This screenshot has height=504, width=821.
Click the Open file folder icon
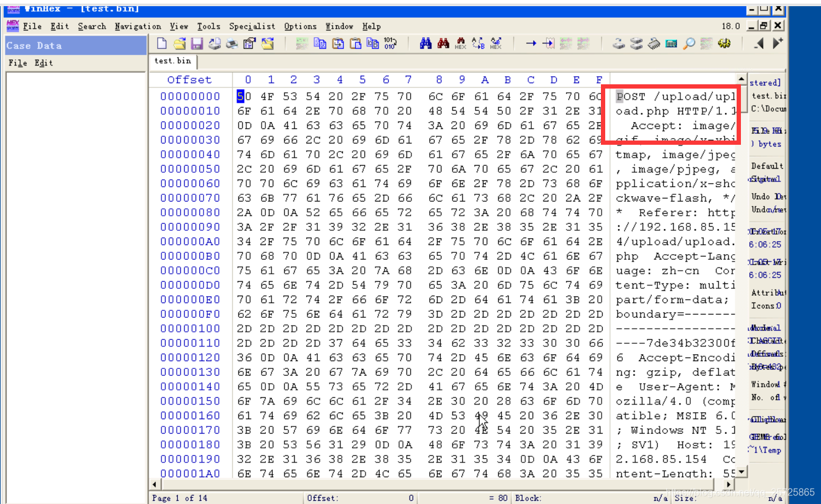179,43
